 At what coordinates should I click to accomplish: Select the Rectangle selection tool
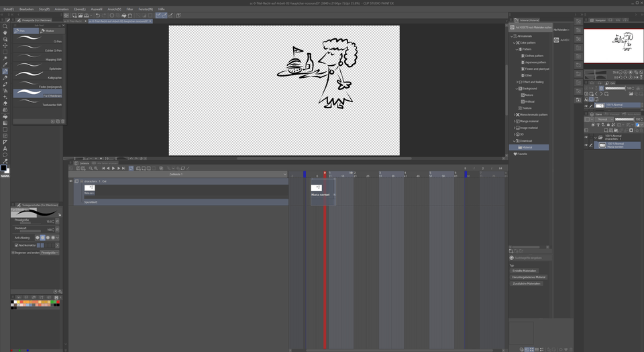(x=5, y=52)
